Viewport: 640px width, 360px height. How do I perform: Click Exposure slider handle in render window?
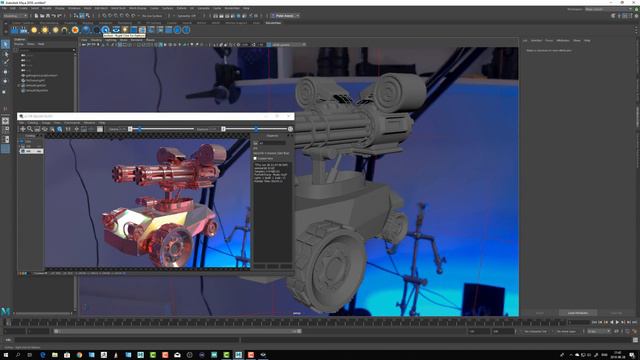pyautogui.click(x=256, y=129)
